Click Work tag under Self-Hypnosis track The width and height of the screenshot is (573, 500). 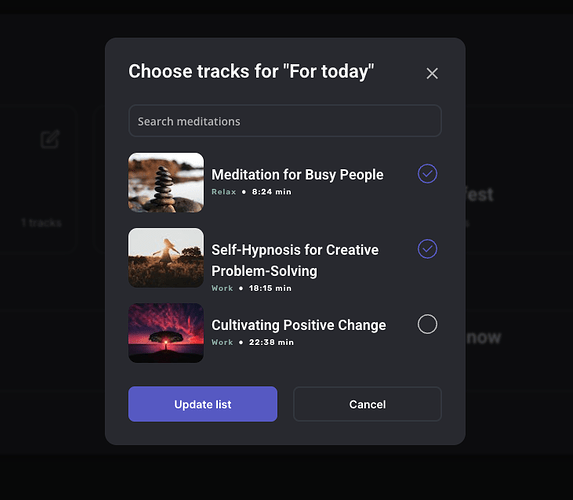coord(222,288)
